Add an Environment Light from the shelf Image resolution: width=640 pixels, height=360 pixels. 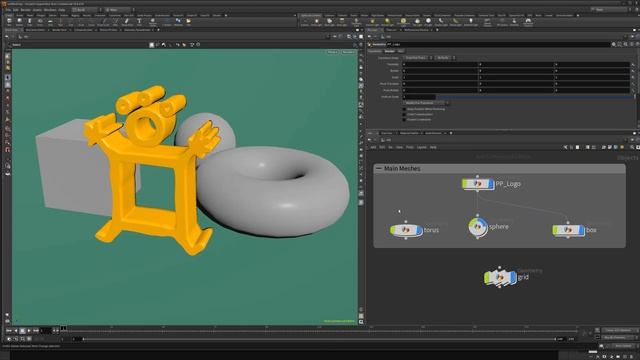click(x=403, y=22)
